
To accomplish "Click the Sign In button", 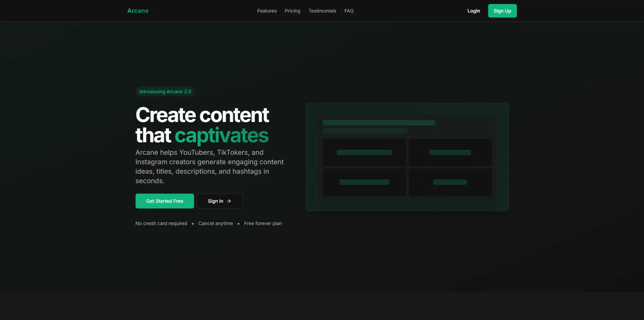I will tap(219, 201).
